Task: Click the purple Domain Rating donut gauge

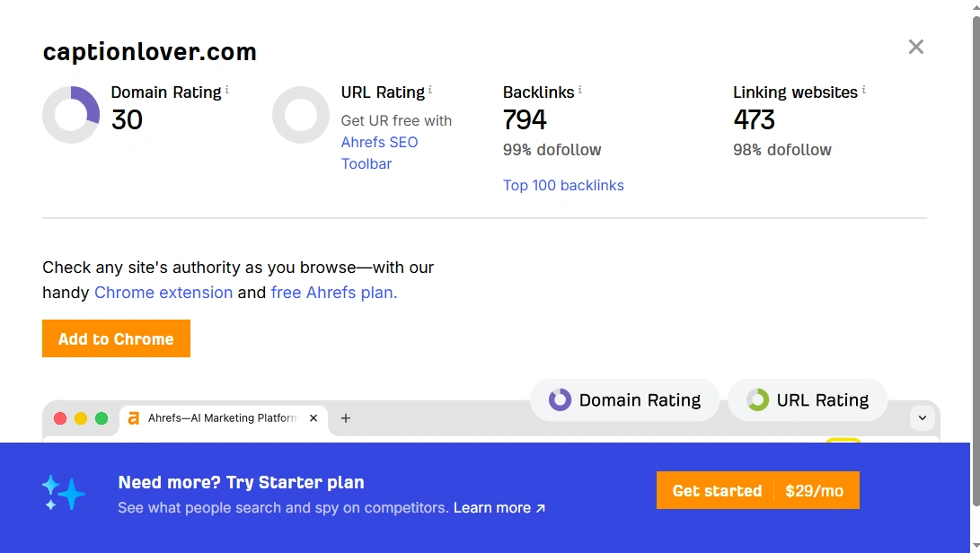Action: point(71,114)
